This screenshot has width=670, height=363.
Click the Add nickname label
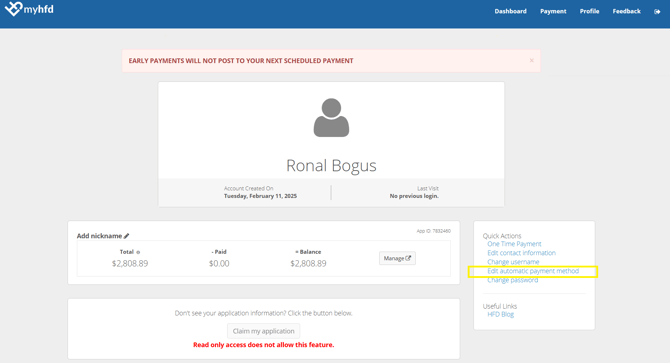click(x=99, y=236)
